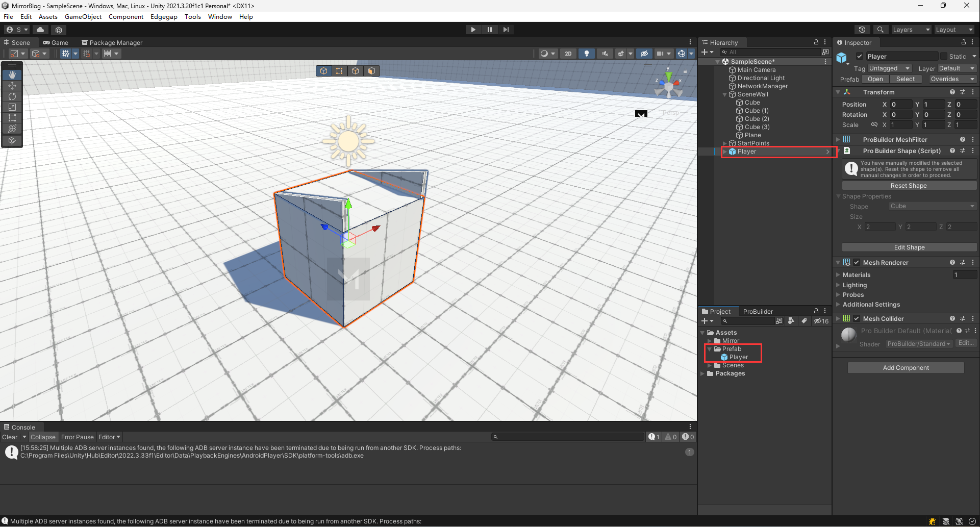Open the Tag Untagged dropdown

[890, 68]
